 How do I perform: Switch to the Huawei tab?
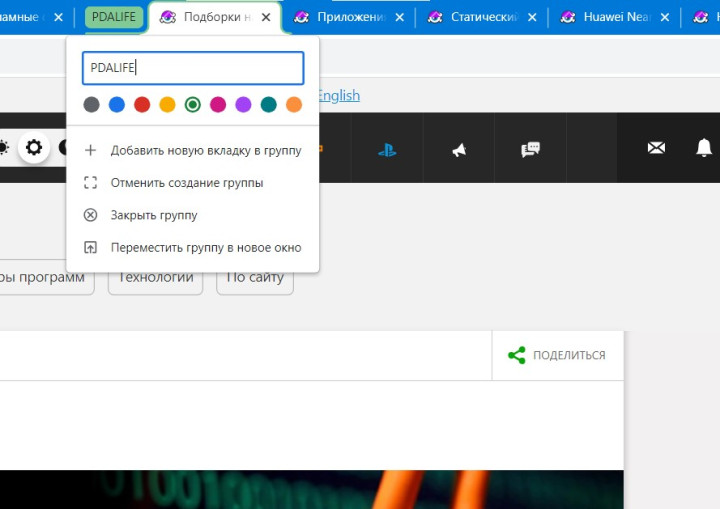pyautogui.click(x=618, y=18)
